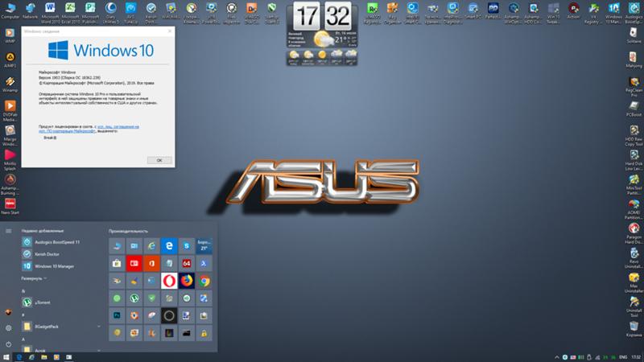The height and width of the screenshot is (362, 644).
Task: Click the Windows Start button
Action: pyautogui.click(x=6, y=357)
